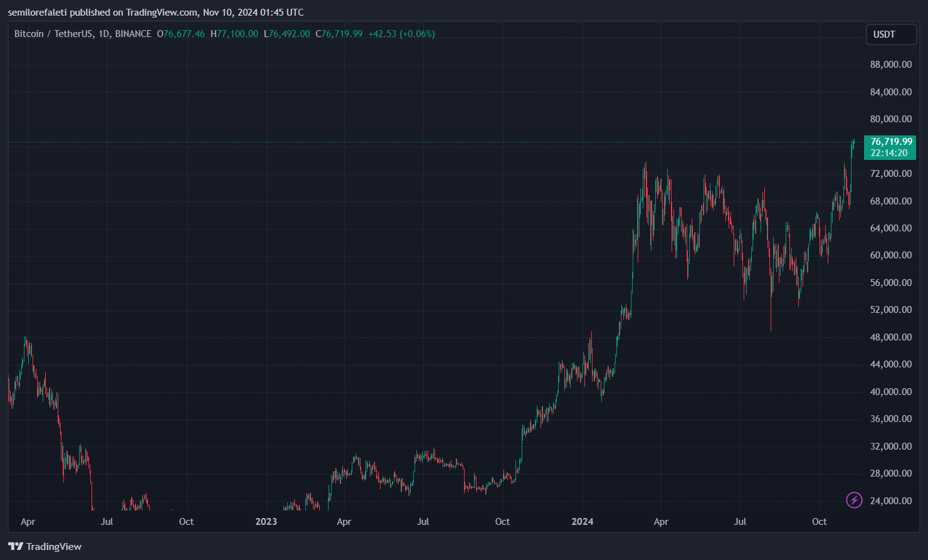Click the low value L76,492.00
Image resolution: width=928 pixels, height=560 pixels.
[x=287, y=34]
